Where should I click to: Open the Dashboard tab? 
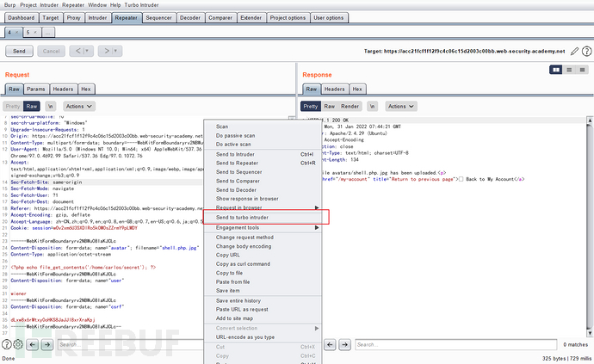click(x=22, y=18)
